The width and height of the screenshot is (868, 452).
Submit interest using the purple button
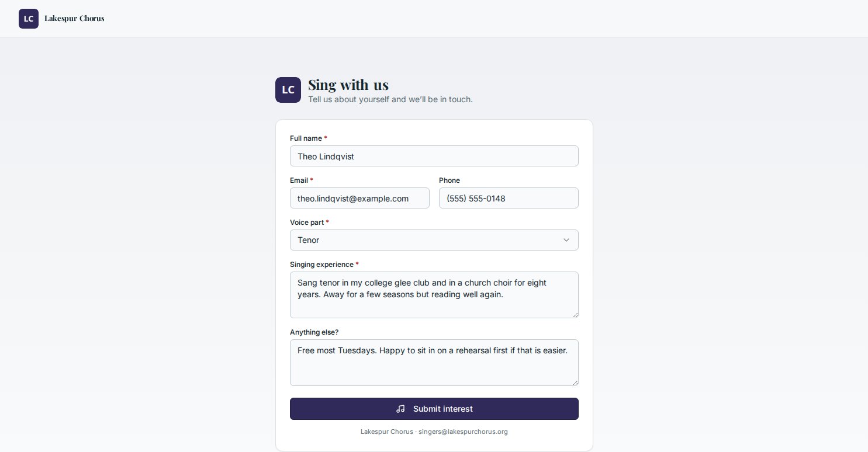[x=434, y=409]
